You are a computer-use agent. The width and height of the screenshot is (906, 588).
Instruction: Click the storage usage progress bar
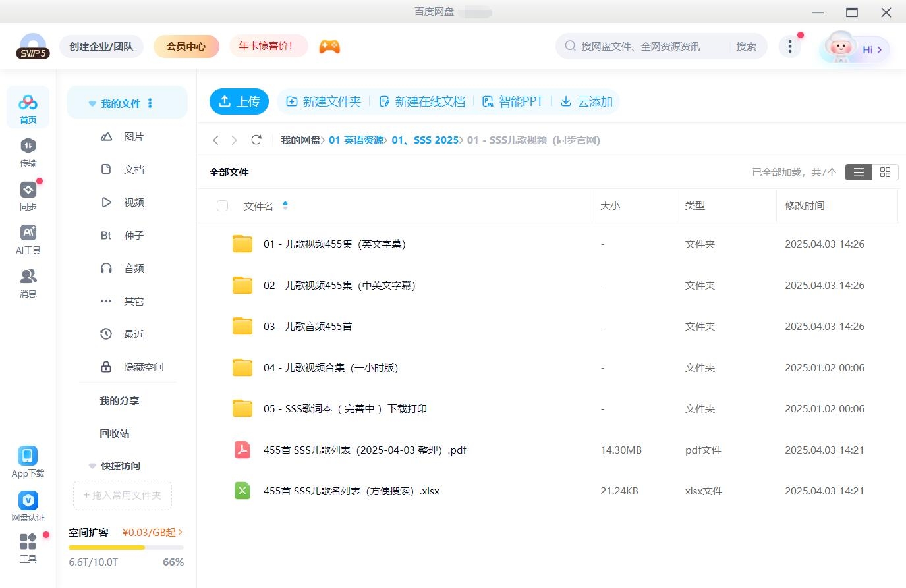pyautogui.click(x=126, y=547)
